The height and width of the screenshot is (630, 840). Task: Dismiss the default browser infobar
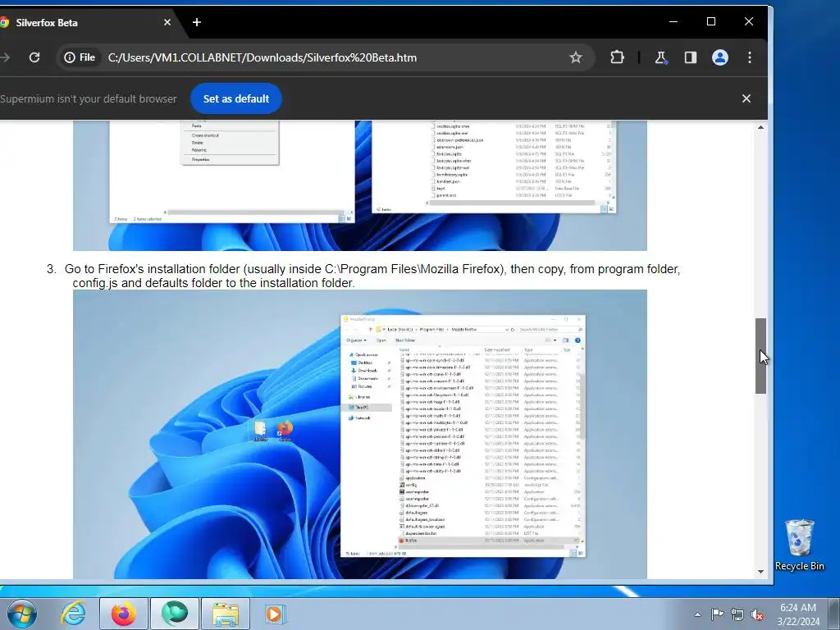click(746, 98)
